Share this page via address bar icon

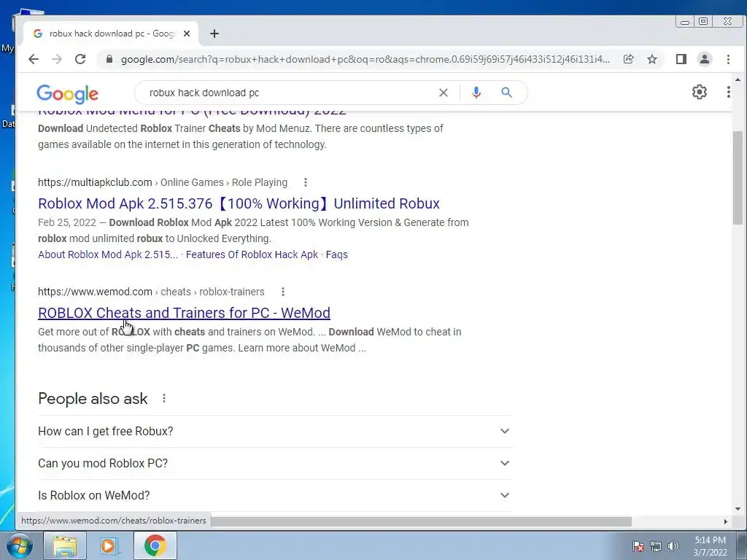tap(628, 59)
